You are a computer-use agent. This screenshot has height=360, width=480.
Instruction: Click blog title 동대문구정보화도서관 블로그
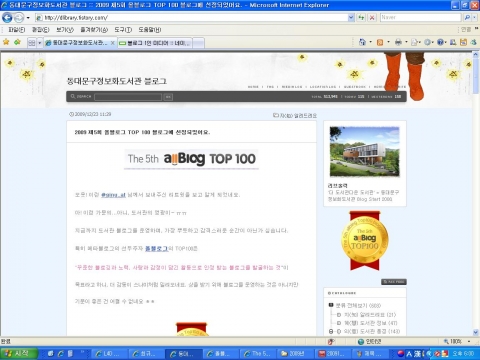[x=117, y=81]
